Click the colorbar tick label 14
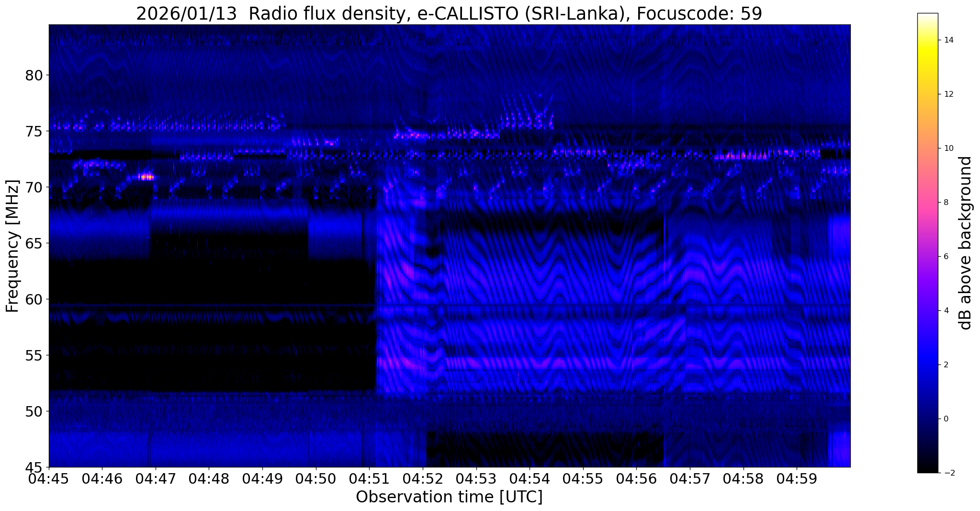Screen dimensions: 980x511 948,40
